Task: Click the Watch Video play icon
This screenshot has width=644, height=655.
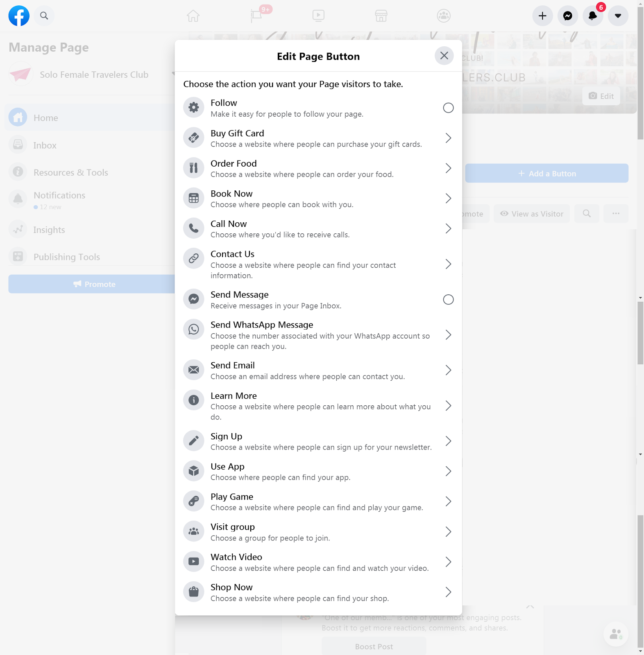Action: (x=194, y=562)
